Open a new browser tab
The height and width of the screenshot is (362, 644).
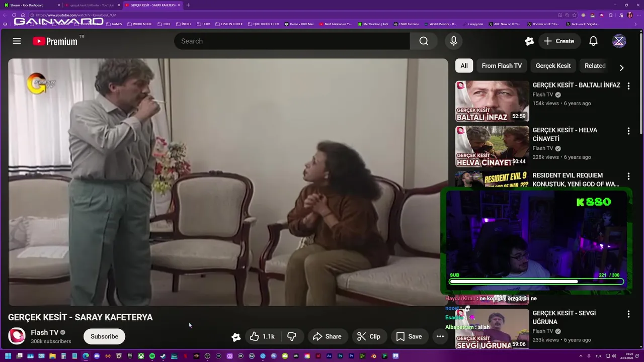click(188, 5)
